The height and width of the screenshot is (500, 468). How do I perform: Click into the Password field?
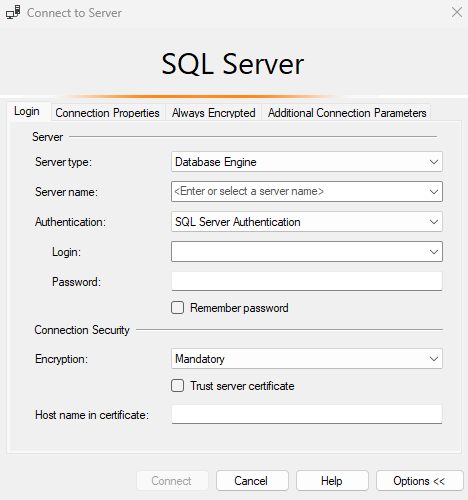coord(307,281)
